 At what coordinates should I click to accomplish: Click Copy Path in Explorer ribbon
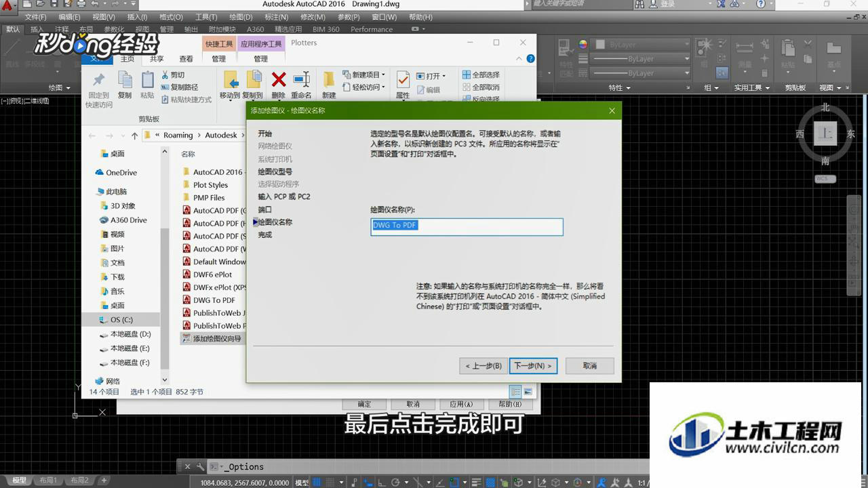coord(180,87)
